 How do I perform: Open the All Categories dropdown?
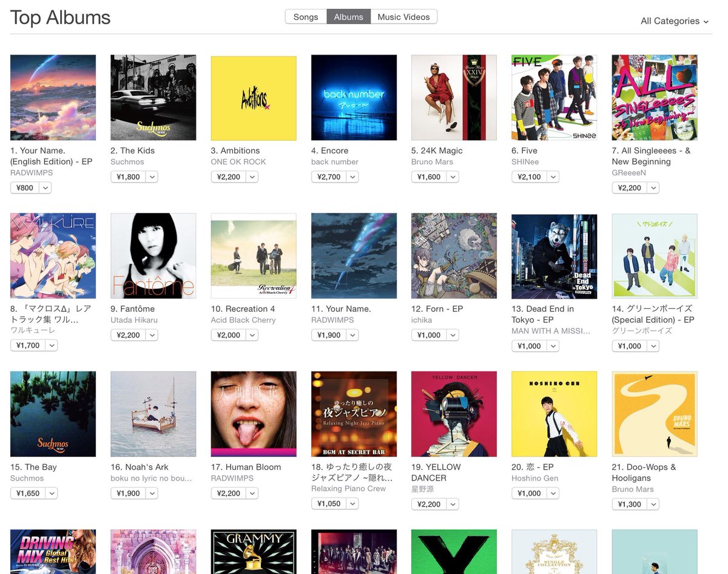[x=675, y=21]
